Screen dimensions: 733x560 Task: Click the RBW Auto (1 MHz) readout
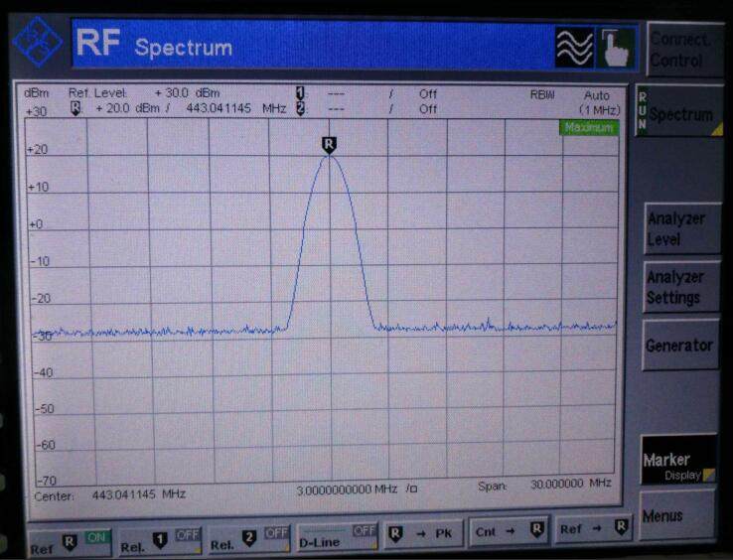(x=576, y=102)
